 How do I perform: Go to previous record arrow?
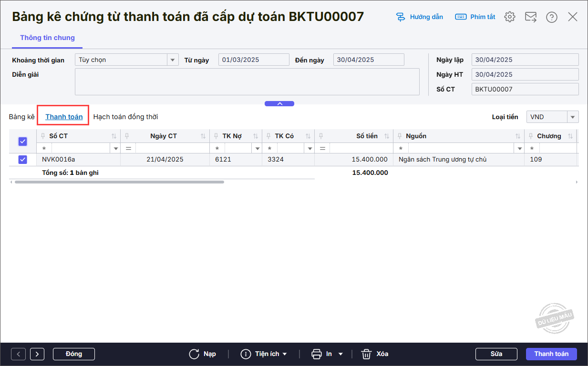tap(18, 354)
